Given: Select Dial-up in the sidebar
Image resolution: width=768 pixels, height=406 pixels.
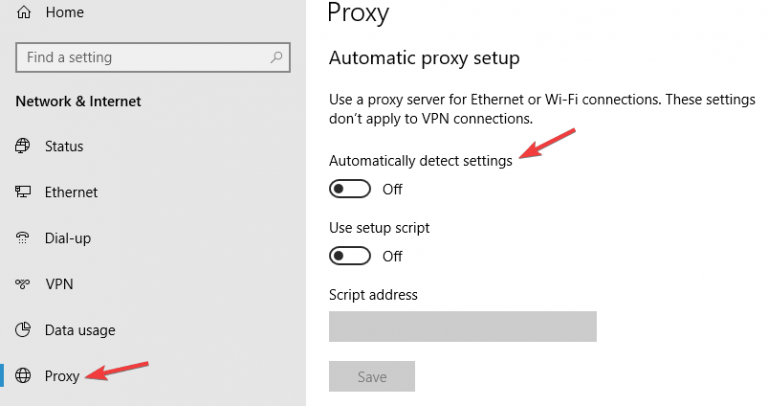Looking at the screenshot, I should (x=68, y=238).
